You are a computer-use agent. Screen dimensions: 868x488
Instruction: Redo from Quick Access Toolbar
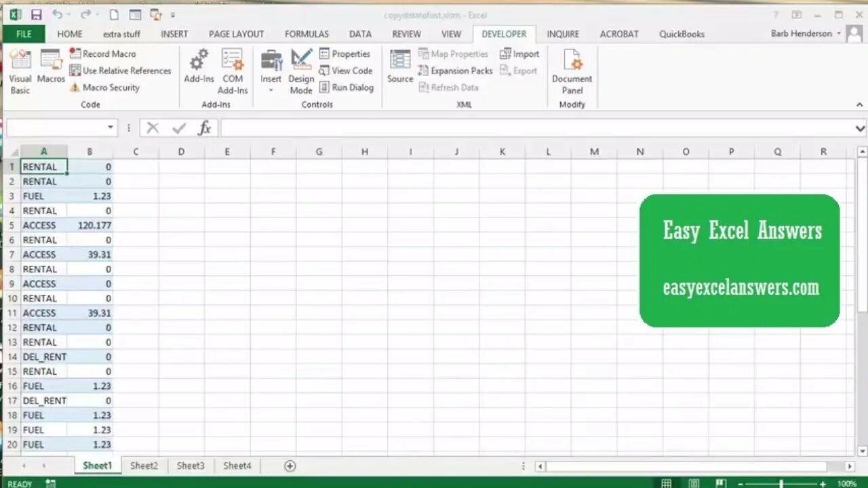pos(85,14)
